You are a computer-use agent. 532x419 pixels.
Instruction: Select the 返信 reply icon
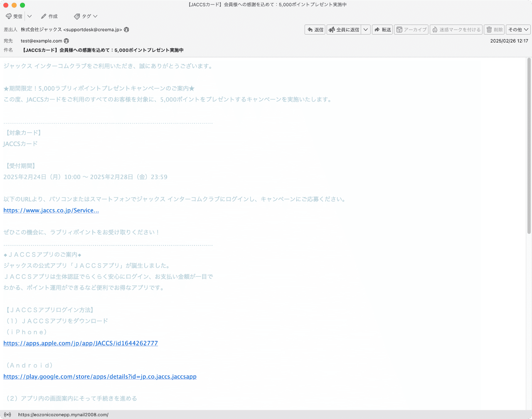point(310,29)
